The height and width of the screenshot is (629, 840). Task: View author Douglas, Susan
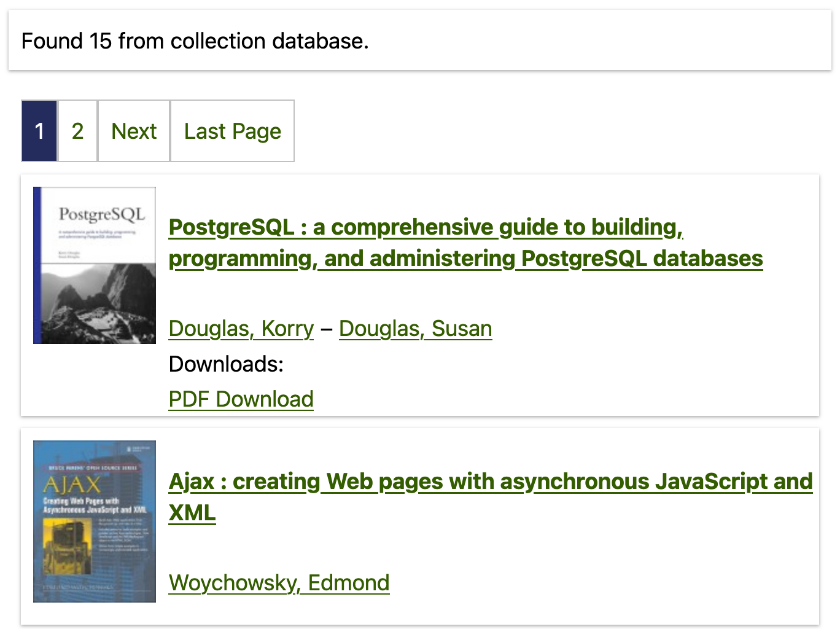(415, 329)
